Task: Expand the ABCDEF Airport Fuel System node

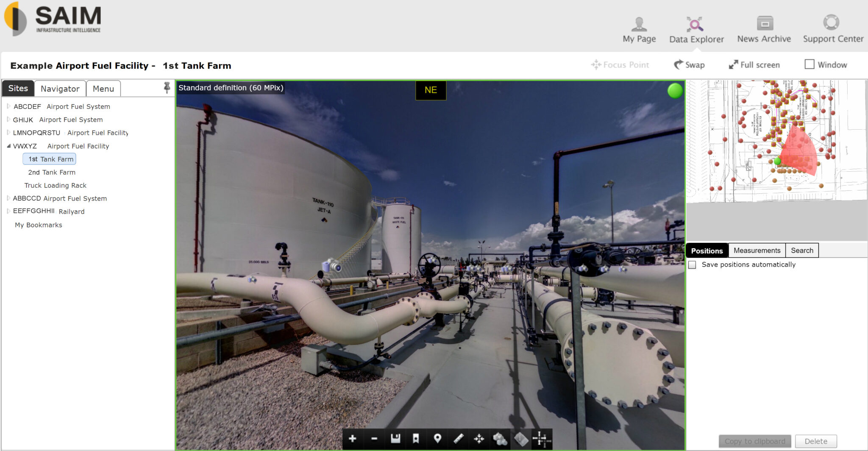Action: coord(8,106)
